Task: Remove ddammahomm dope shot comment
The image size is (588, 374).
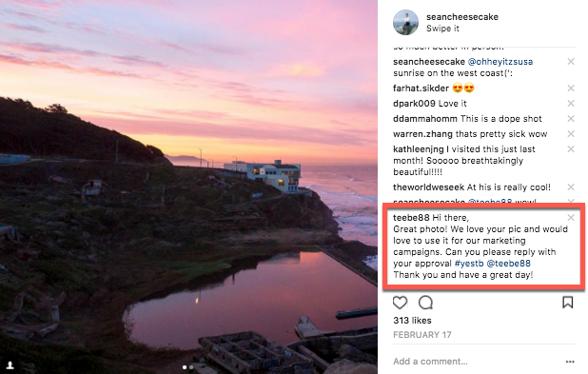Action: point(571,119)
